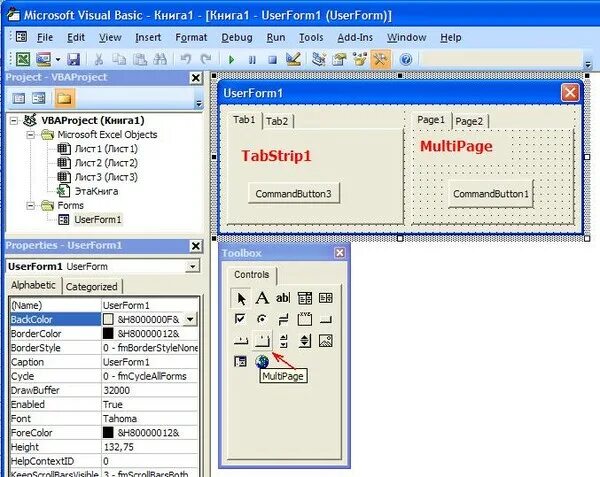Click the Cut scissors icon
600x477 pixels.
(99, 60)
